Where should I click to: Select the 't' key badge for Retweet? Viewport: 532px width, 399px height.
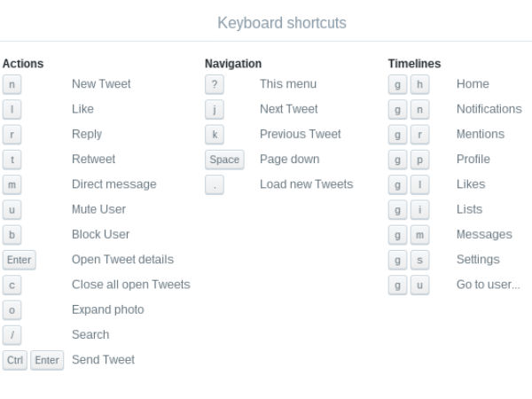click(12, 160)
